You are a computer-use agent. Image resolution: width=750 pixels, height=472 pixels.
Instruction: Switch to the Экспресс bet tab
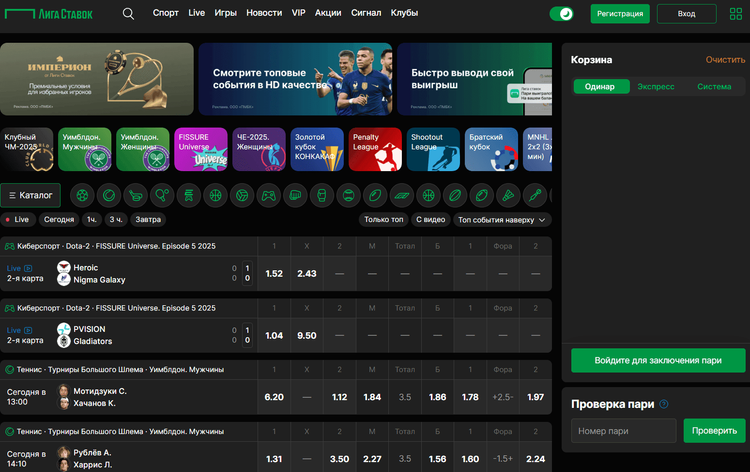656,87
